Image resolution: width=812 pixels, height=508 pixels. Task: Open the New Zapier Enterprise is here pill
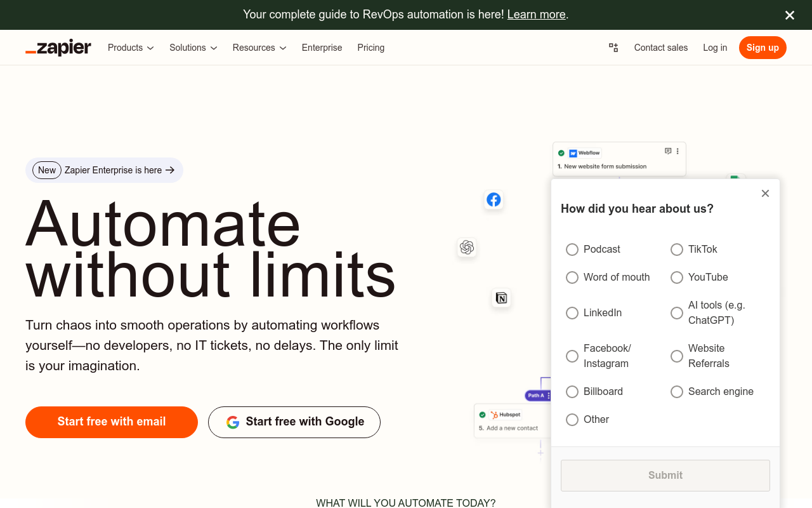click(x=104, y=170)
